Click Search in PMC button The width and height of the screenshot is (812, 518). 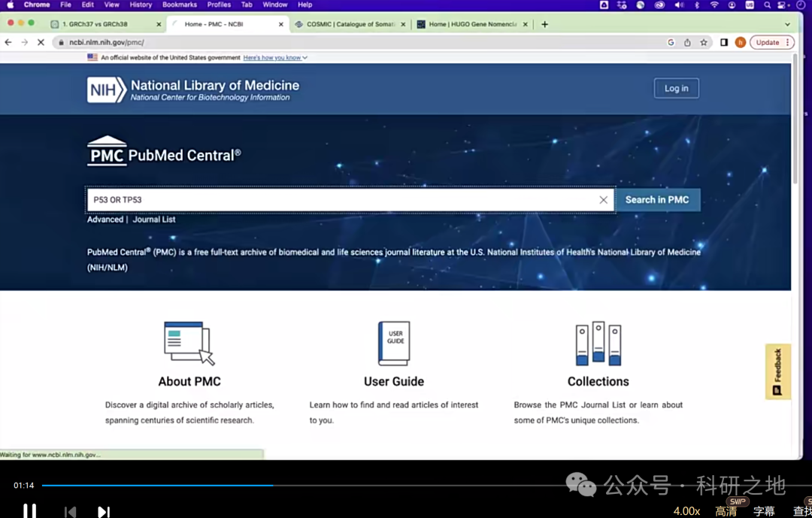coord(657,200)
